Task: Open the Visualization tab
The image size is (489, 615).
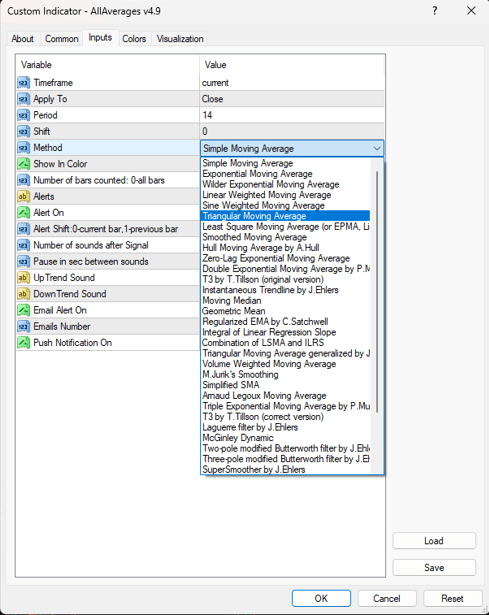Action: tap(180, 39)
